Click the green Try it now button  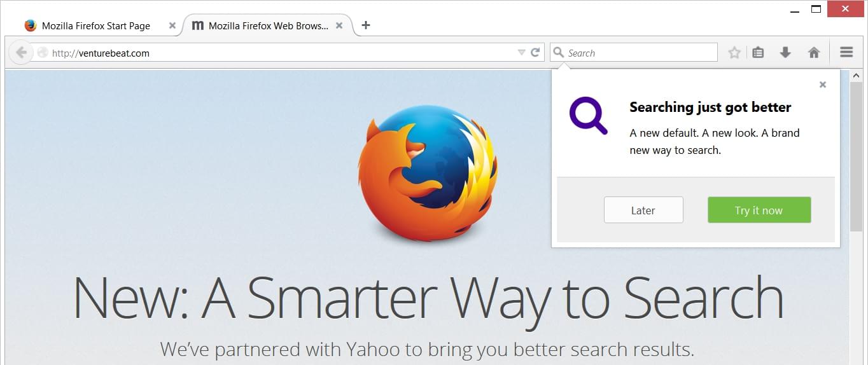click(x=759, y=210)
